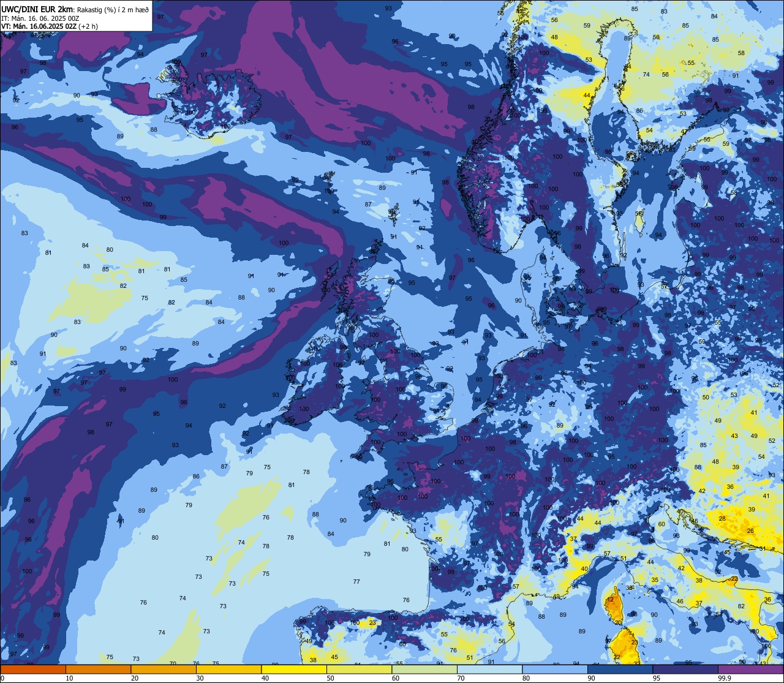The image size is (784, 683).
Task: Click the orange 10–20 legend segment
Action: click(x=98, y=669)
